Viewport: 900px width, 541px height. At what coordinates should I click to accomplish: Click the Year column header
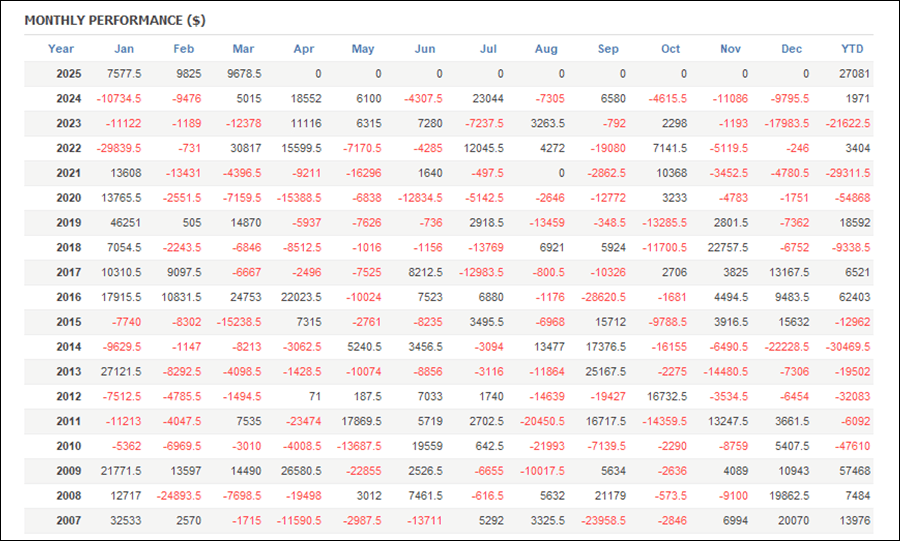[x=61, y=49]
